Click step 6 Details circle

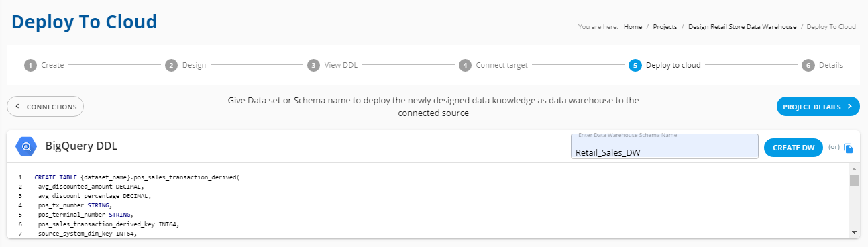(x=808, y=65)
